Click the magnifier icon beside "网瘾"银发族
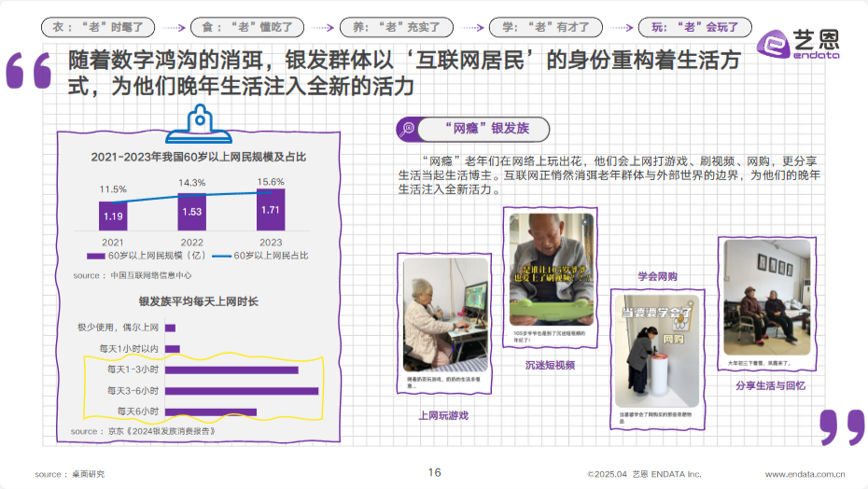The image size is (868, 489). [407, 130]
